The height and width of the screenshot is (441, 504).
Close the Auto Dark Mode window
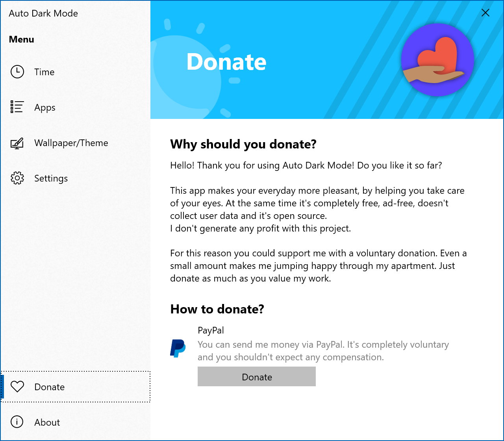485,13
